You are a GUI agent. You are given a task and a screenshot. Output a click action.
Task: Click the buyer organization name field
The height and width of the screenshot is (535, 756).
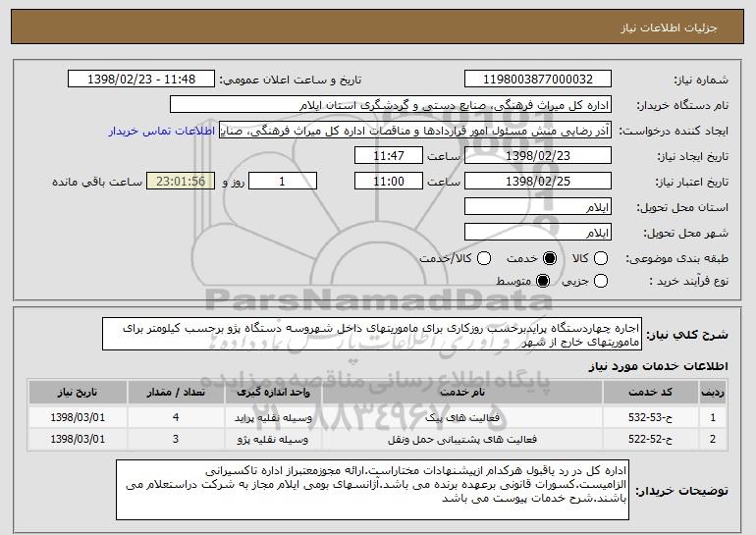click(391, 105)
